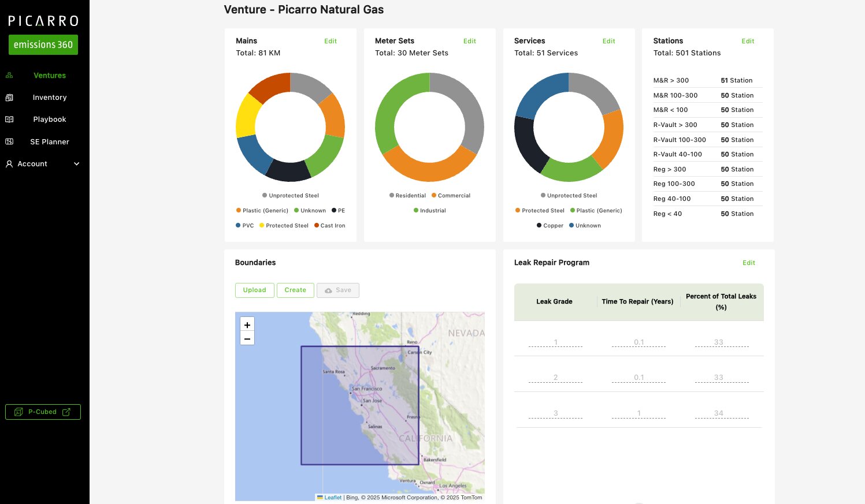
Task: Click the purple boundary rectangle on map
Action: (360, 405)
